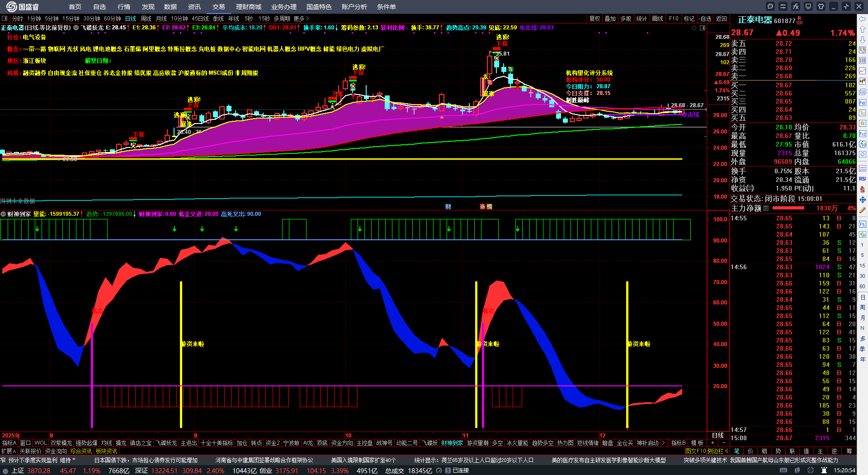
Task: Open the formula fx manager icon
Action: 796,6
